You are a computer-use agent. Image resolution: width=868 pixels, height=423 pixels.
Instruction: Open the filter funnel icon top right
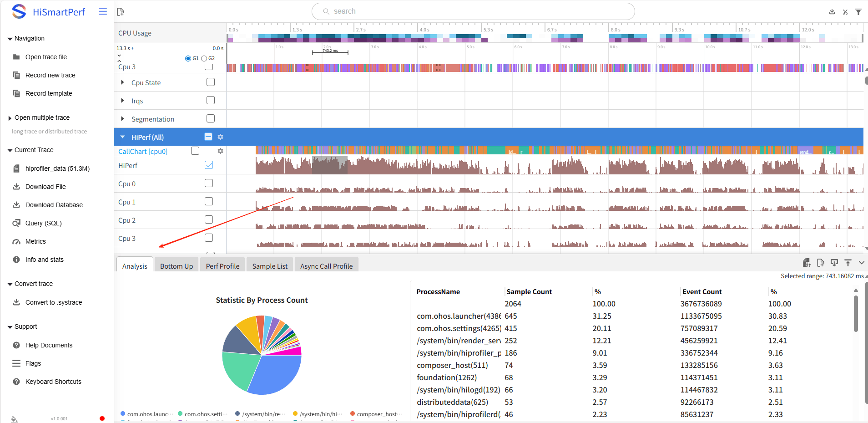(858, 12)
